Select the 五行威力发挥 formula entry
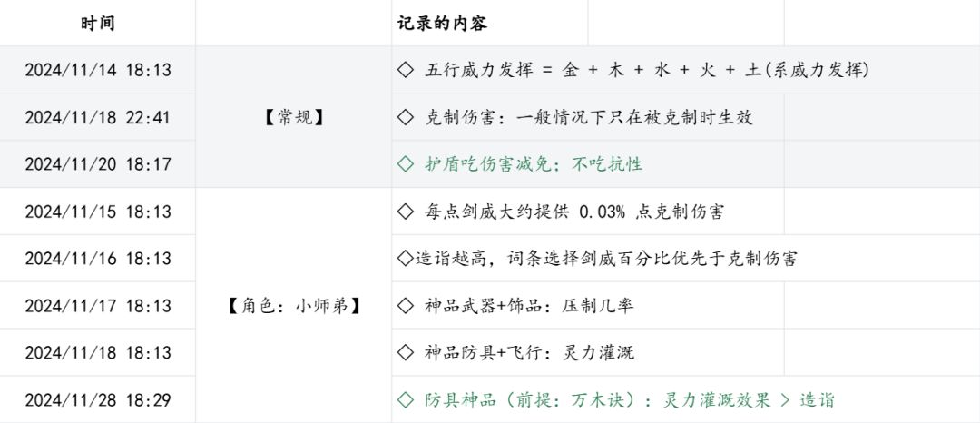This screenshot has width=980, height=423. [633, 70]
